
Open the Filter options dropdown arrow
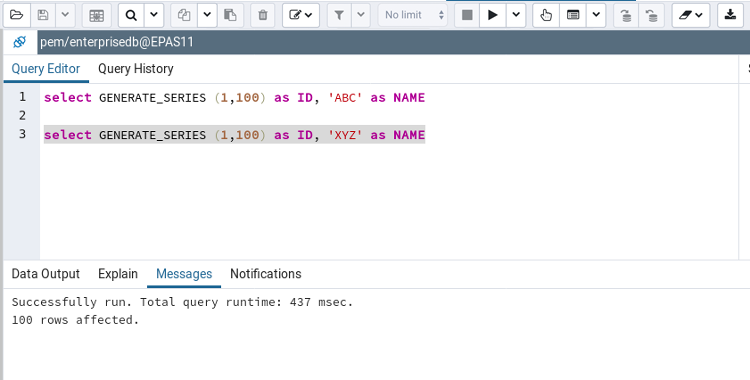361,15
